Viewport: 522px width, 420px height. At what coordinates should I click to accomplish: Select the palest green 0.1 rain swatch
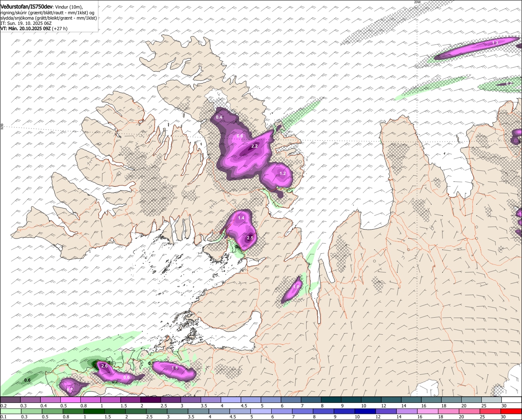pos(10,411)
